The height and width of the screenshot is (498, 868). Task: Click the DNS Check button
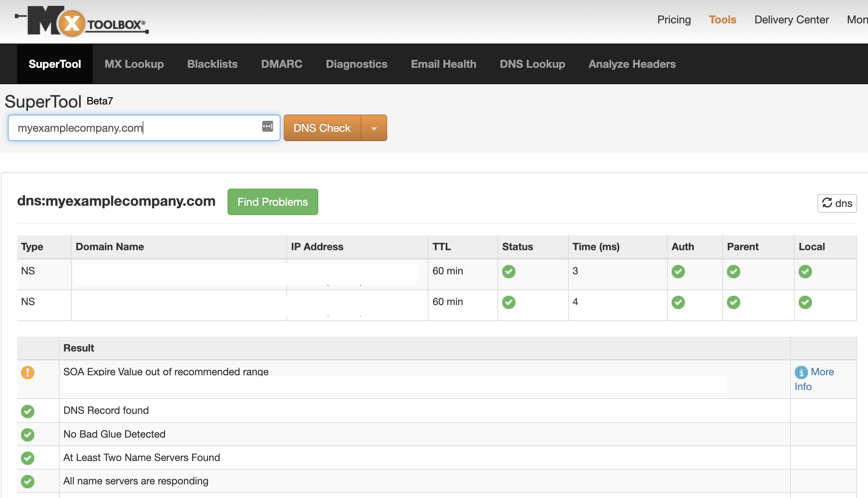pos(321,128)
